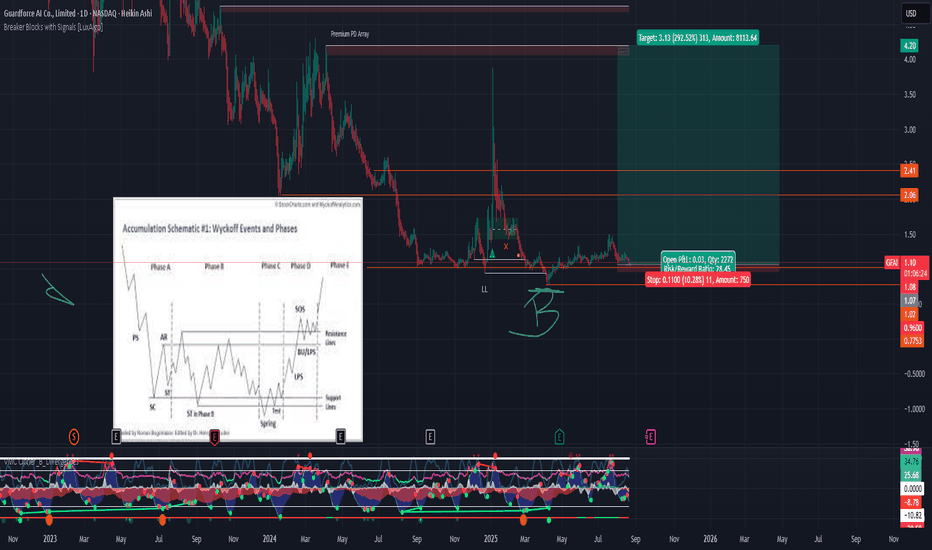Click the 1.07 gray price label
Image resolution: width=932 pixels, height=550 pixels.
909,301
